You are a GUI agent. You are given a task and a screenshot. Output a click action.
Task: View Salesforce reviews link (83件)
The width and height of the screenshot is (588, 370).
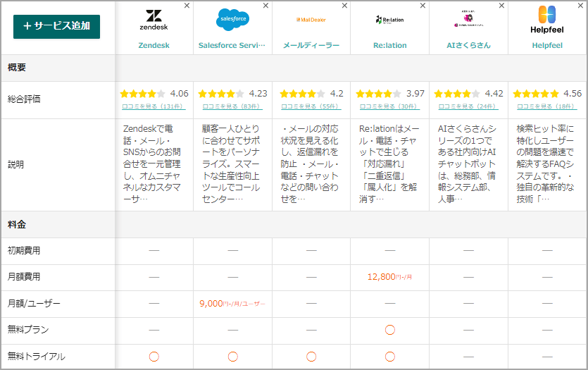232,106
